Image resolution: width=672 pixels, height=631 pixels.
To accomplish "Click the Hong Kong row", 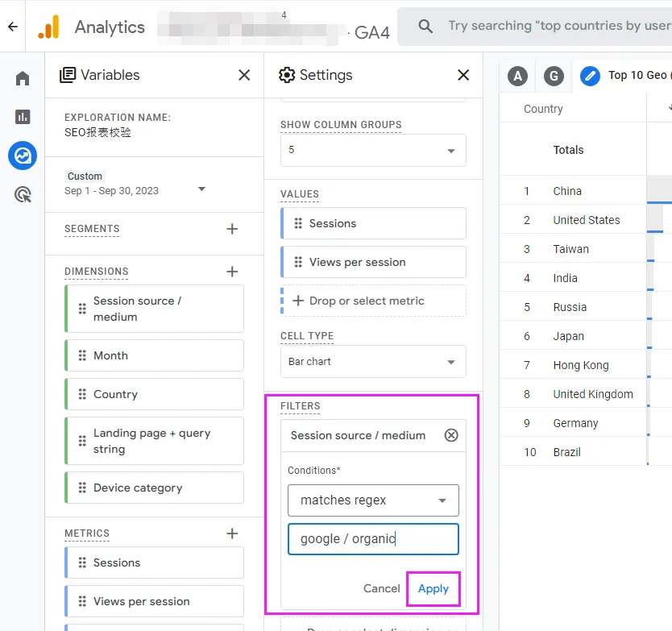I will tap(586, 365).
